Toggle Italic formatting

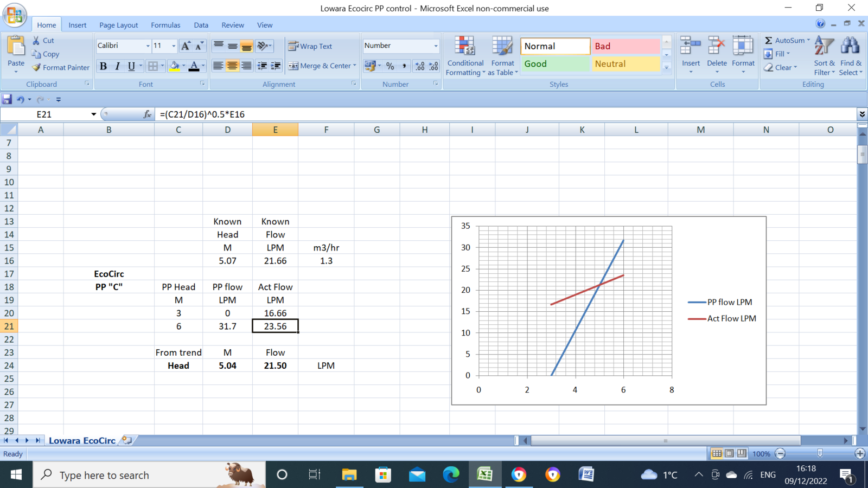[x=117, y=66]
